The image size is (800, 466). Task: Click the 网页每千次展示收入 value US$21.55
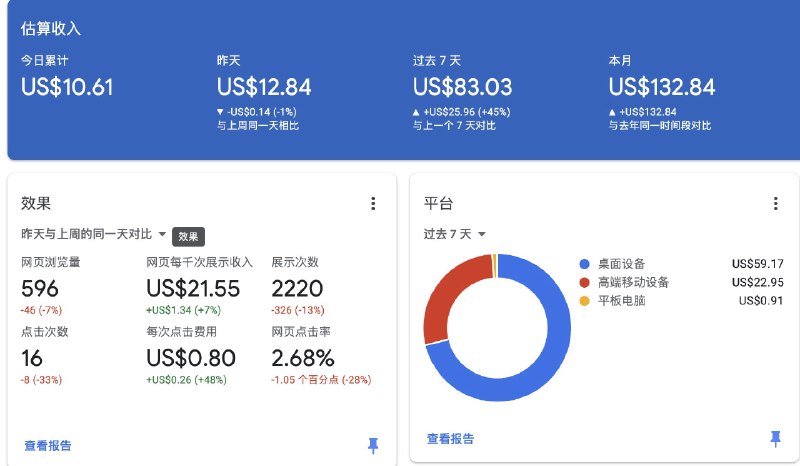pyautogui.click(x=193, y=289)
